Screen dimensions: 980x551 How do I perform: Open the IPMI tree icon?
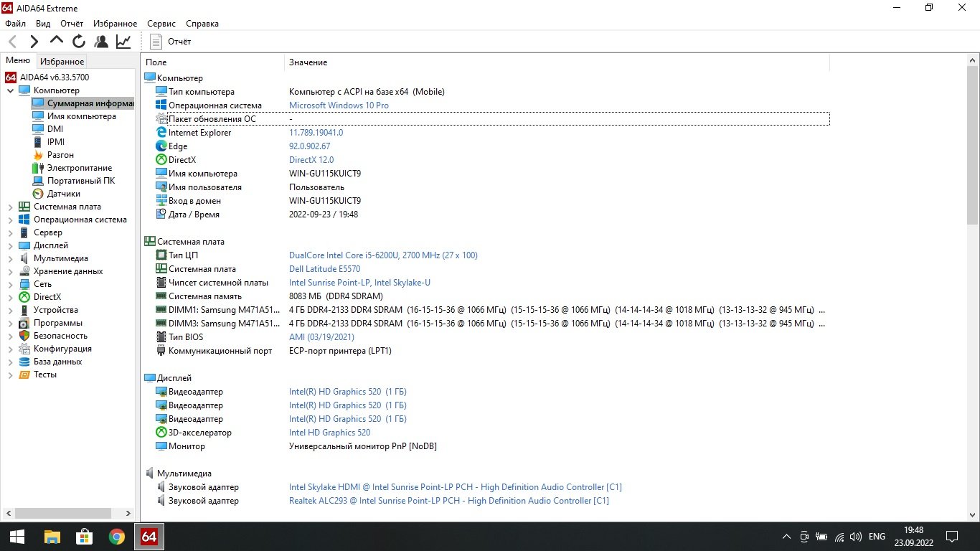(x=38, y=142)
